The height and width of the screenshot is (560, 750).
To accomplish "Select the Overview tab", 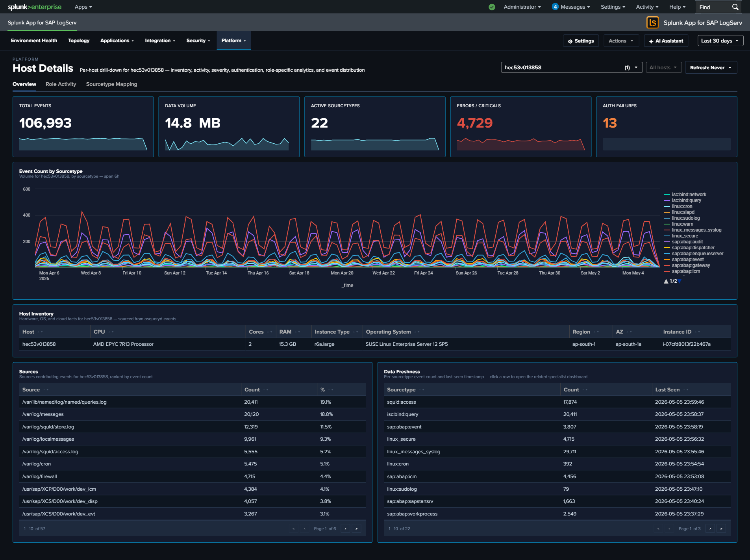I will (24, 84).
